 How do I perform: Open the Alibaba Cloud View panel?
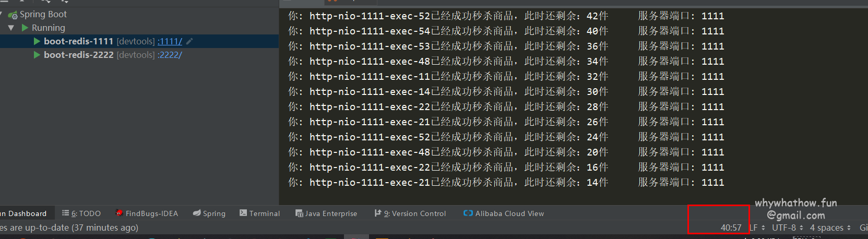(x=504, y=213)
